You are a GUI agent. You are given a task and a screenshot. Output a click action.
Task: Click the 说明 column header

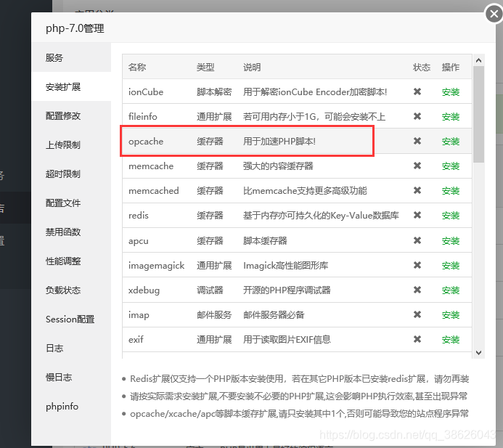click(252, 68)
